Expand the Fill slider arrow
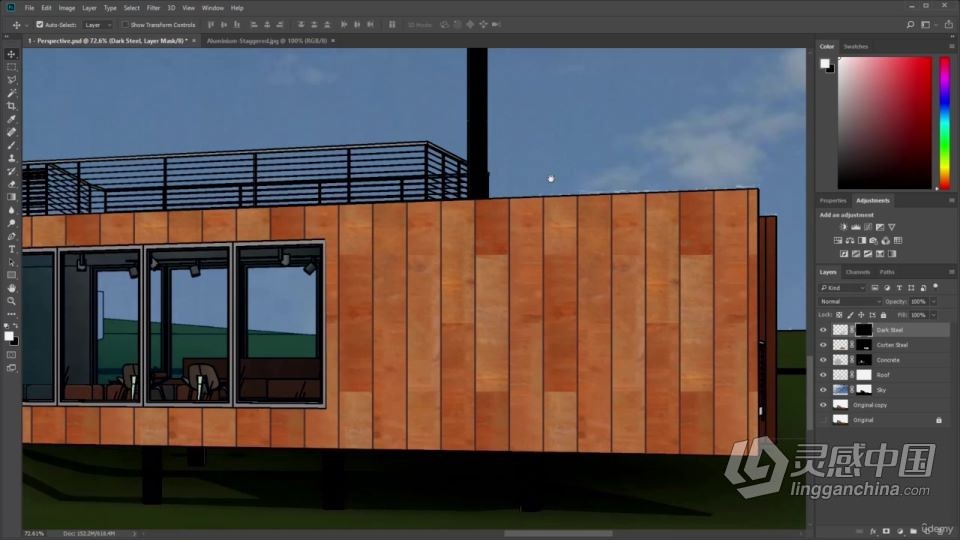This screenshot has height=540, width=960. point(934,315)
